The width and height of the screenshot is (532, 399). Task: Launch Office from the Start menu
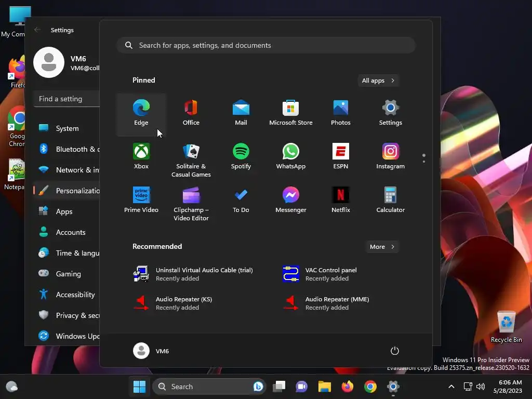pos(191,113)
